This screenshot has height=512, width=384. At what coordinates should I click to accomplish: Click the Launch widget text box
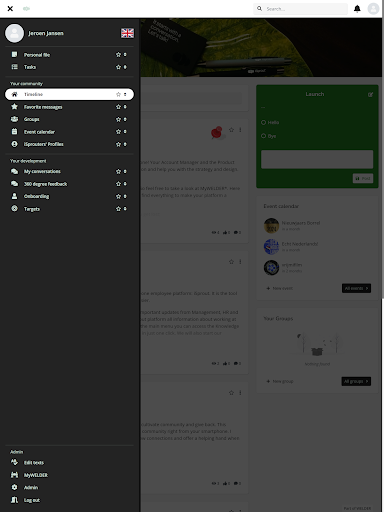pos(317,159)
